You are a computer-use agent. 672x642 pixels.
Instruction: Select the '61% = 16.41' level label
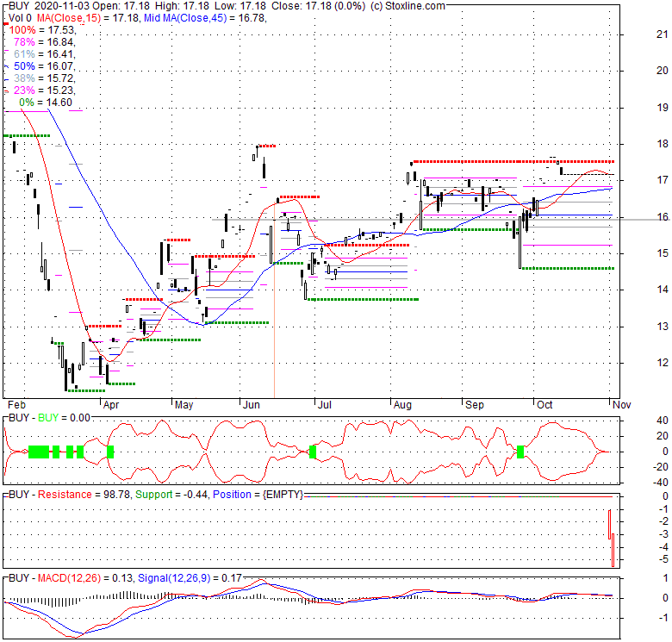pyautogui.click(x=45, y=54)
